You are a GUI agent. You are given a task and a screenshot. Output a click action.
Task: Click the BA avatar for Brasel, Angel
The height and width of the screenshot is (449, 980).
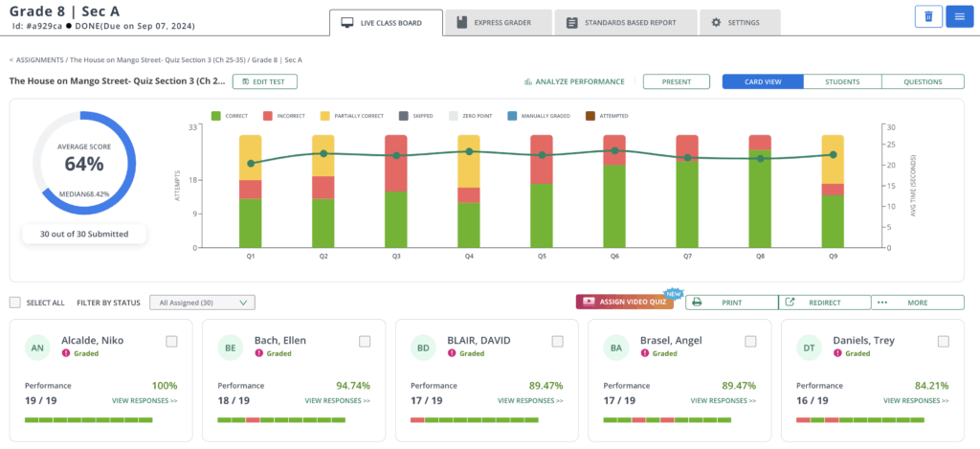click(x=616, y=348)
